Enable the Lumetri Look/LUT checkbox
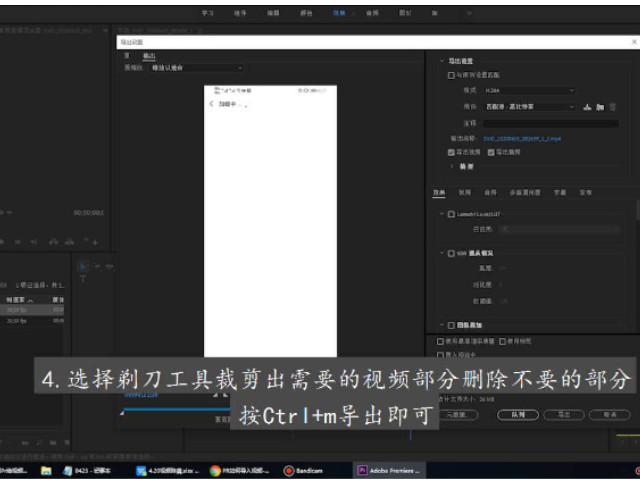The height and width of the screenshot is (480, 640). 451,214
